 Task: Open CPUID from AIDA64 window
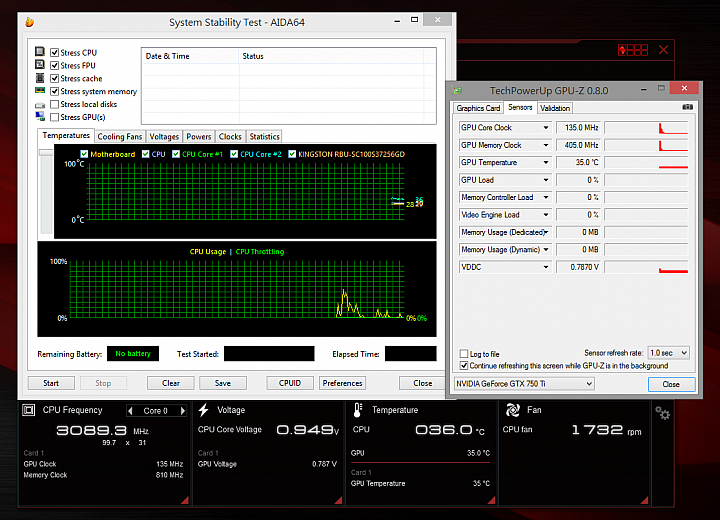tap(290, 383)
